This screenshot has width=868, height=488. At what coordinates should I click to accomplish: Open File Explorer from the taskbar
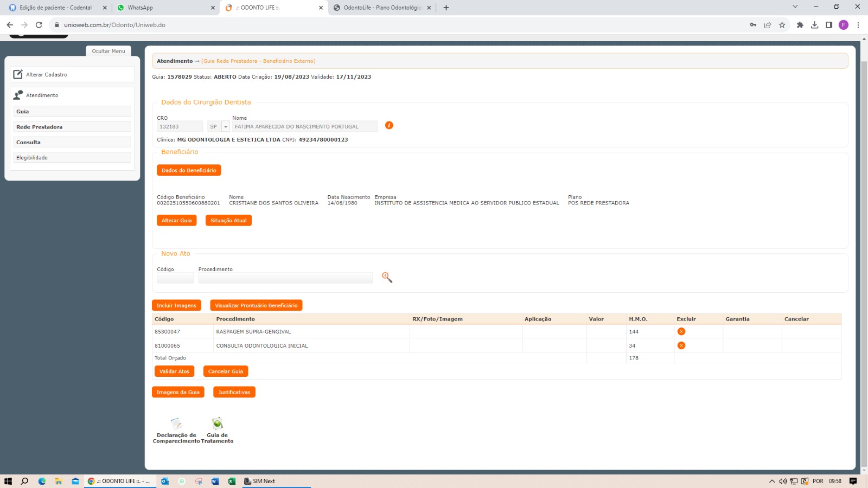pos(59,481)
